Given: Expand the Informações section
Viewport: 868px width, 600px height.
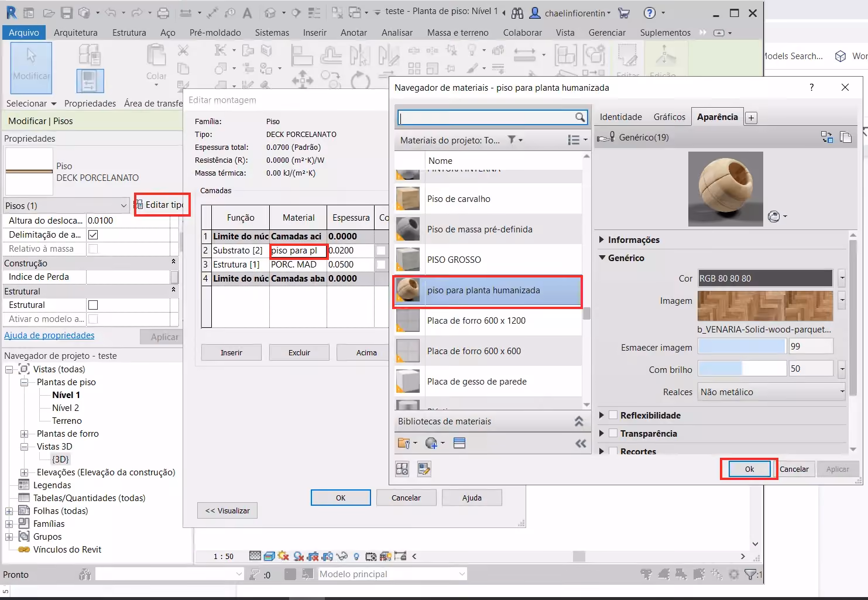Looking at the screenshot, I should pos(601,239).
